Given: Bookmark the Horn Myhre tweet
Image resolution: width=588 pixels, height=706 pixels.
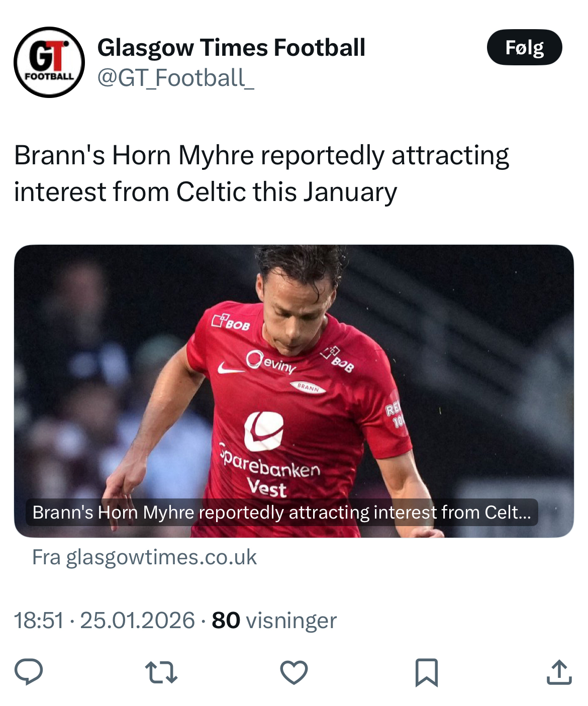Looking at the screenshot, I should coord(427,672).
